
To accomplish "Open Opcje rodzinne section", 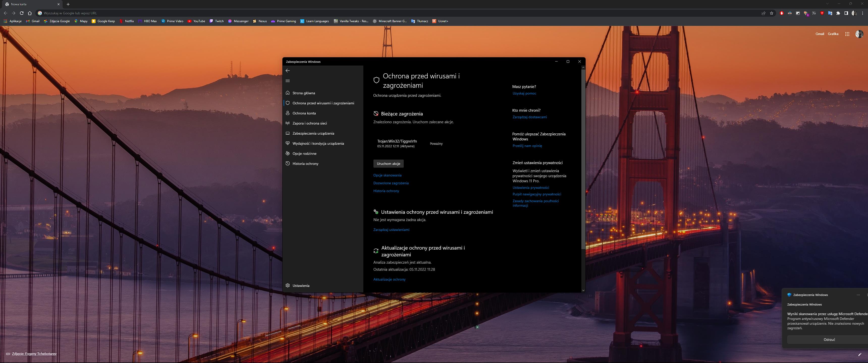I will click(x=304, y=154).
